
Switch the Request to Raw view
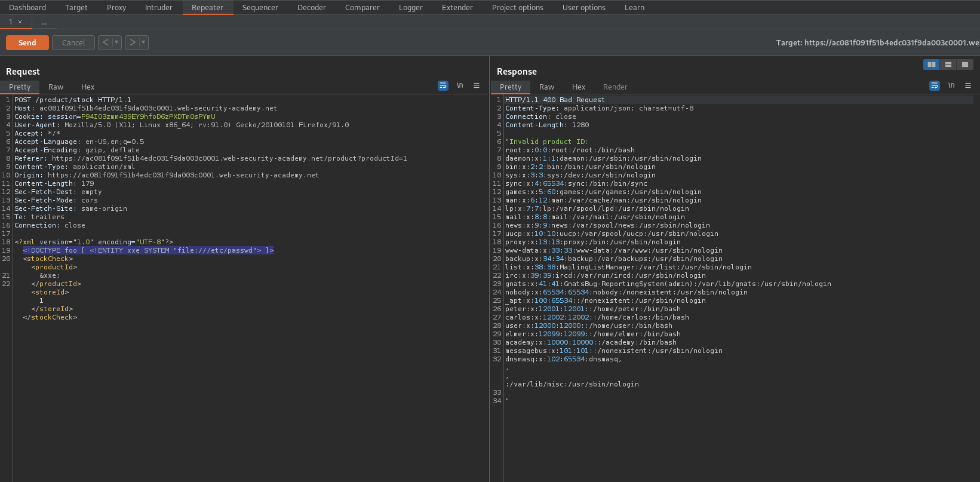click(56, 87)
